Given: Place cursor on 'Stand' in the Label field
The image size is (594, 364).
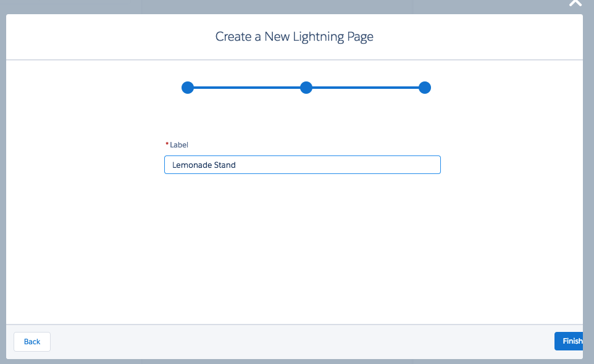Looking at the screenshot, I should point(225,165).
